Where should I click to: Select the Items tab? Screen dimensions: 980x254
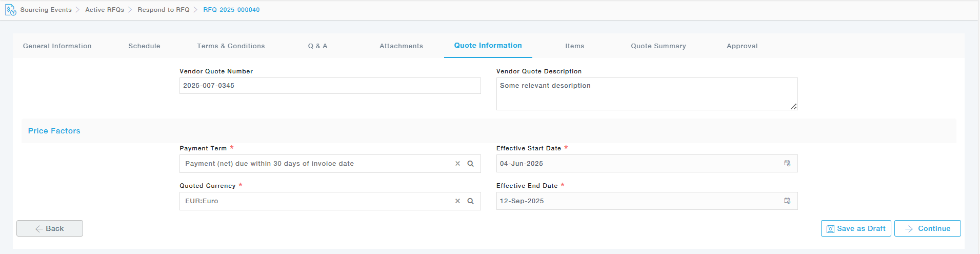[574, 46]
